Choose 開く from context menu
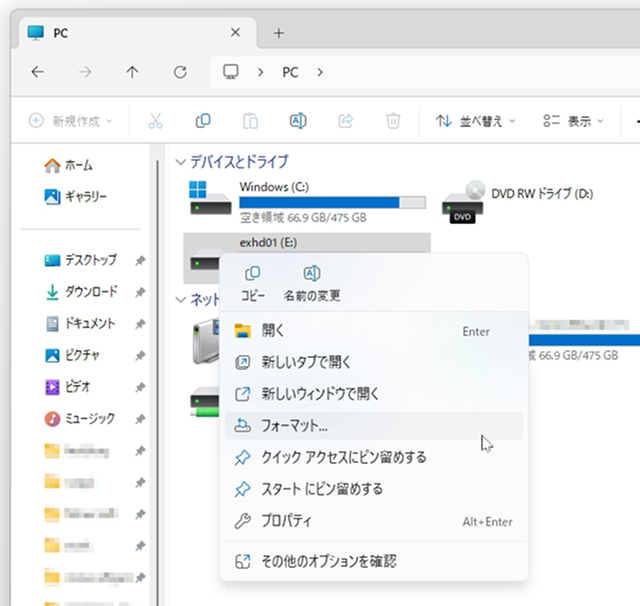 coord(373,331)
